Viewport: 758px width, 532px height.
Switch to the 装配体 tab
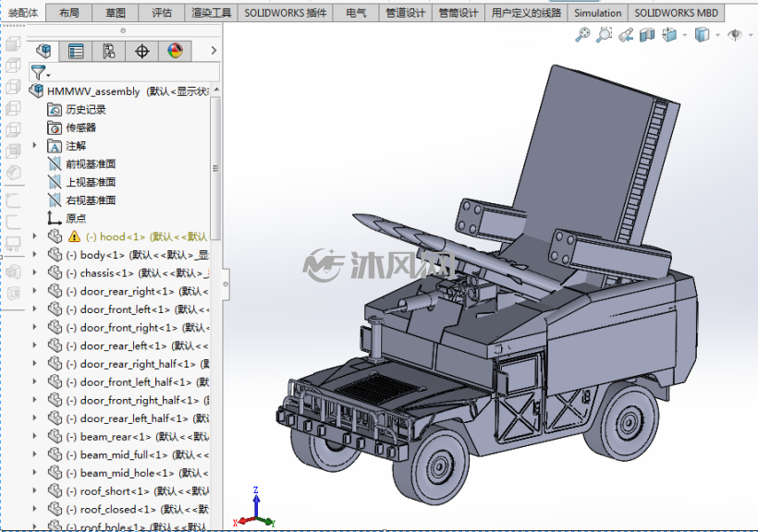coord(23,13)
